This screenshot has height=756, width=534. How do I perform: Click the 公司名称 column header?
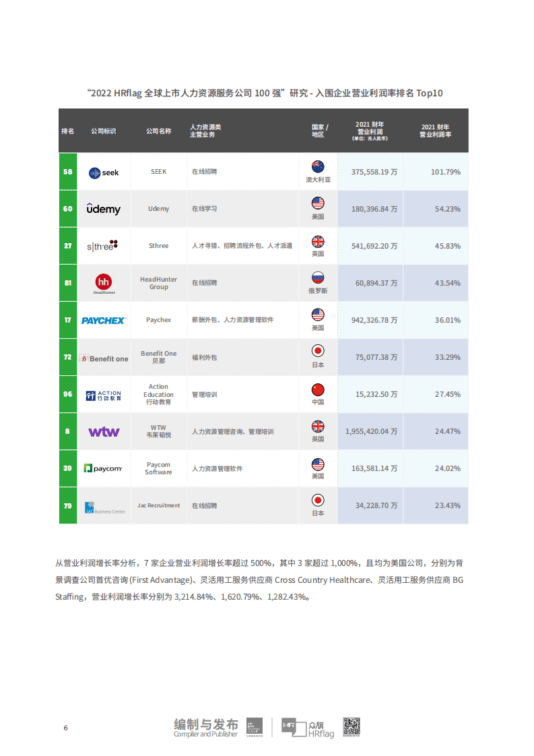coord(158,131)
